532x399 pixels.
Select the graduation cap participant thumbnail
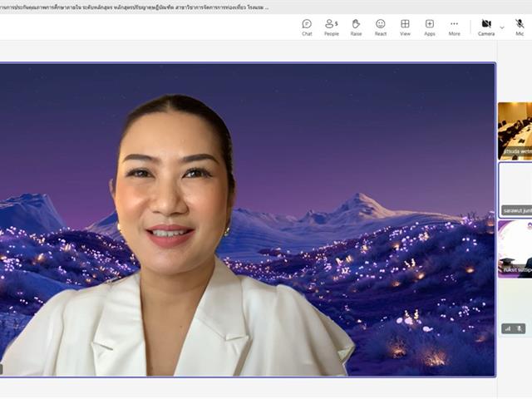[x=515, y=249]
